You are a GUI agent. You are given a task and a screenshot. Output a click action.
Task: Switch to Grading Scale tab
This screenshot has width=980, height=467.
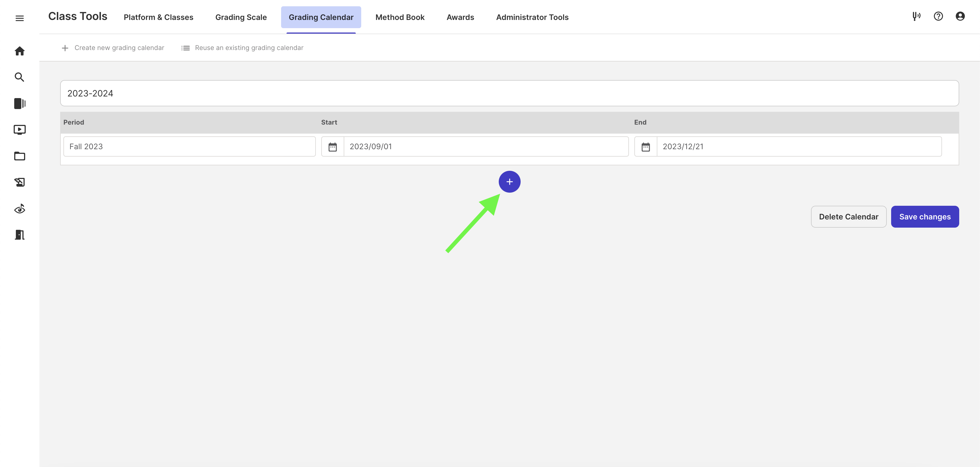click(241, 17)
